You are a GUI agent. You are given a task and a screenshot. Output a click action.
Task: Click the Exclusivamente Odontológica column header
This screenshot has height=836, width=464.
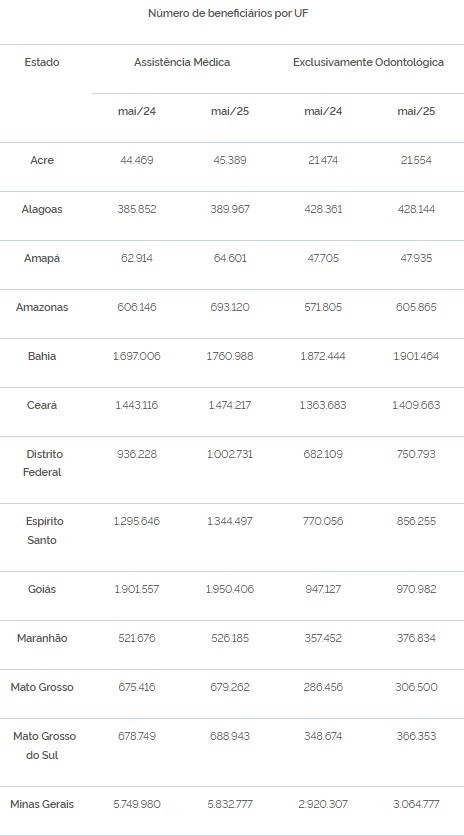click(x=369, y=62)
